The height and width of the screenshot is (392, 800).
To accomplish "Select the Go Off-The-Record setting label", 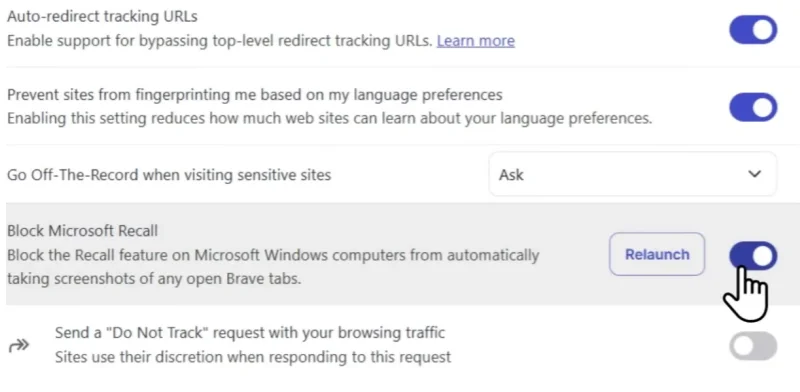I will (x=169, y=175).
